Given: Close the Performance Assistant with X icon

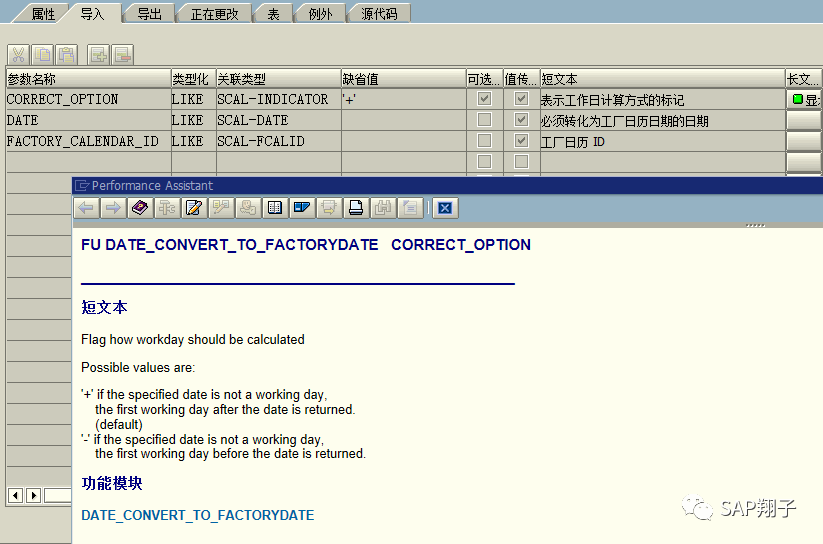Looking at the screenshot, I should point(445,208).
